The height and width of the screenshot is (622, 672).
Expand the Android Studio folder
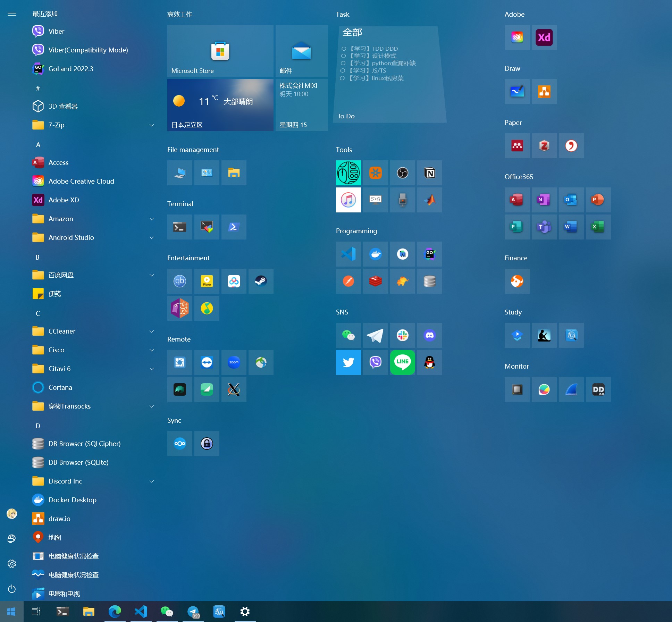point(151,237)
